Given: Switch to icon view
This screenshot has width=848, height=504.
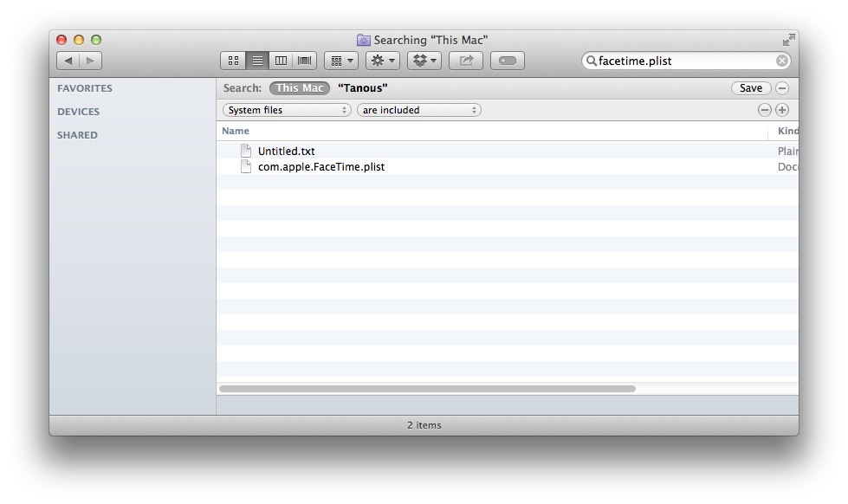Looking at the screenshot, I should [x=233, y=61].
